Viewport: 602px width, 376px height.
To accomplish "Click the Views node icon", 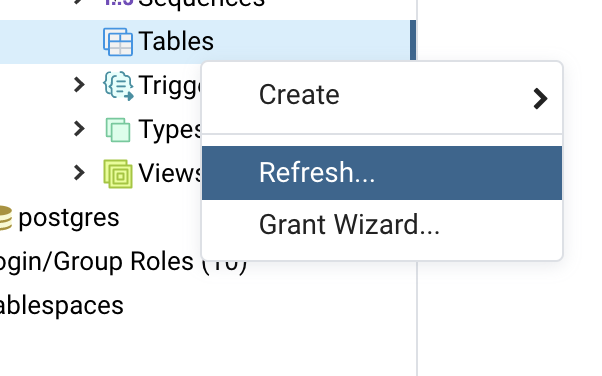I will pyautogui.click(x=118, y=174).
